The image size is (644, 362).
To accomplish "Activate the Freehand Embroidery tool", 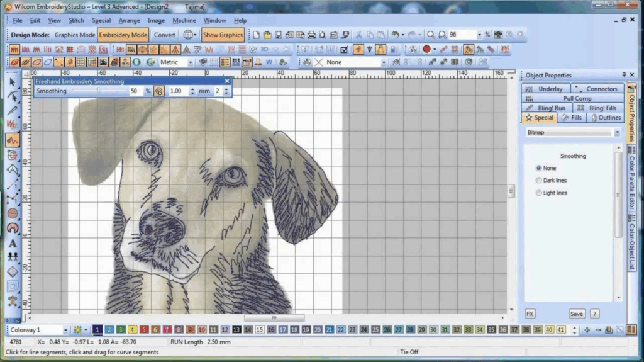I will pyautogui.click(x=13, y=140).
